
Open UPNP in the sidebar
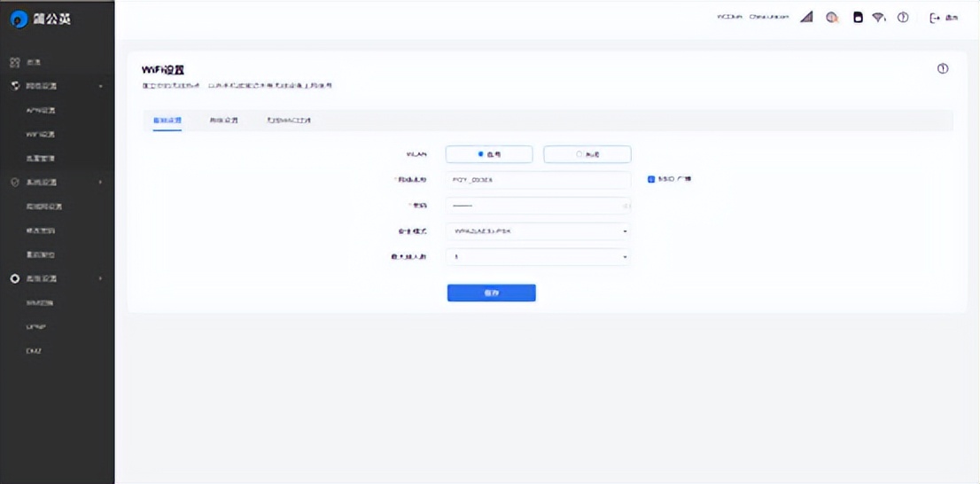[35, 327]
